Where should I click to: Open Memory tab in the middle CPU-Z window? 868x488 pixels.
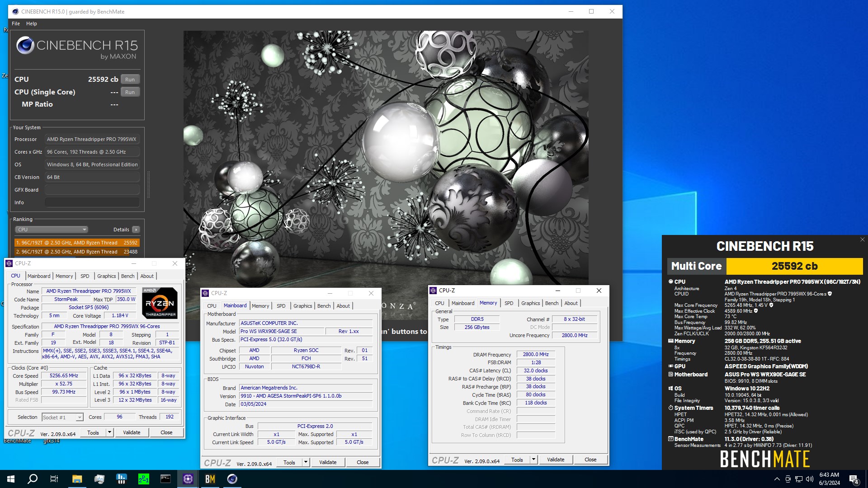click(260, 306)
